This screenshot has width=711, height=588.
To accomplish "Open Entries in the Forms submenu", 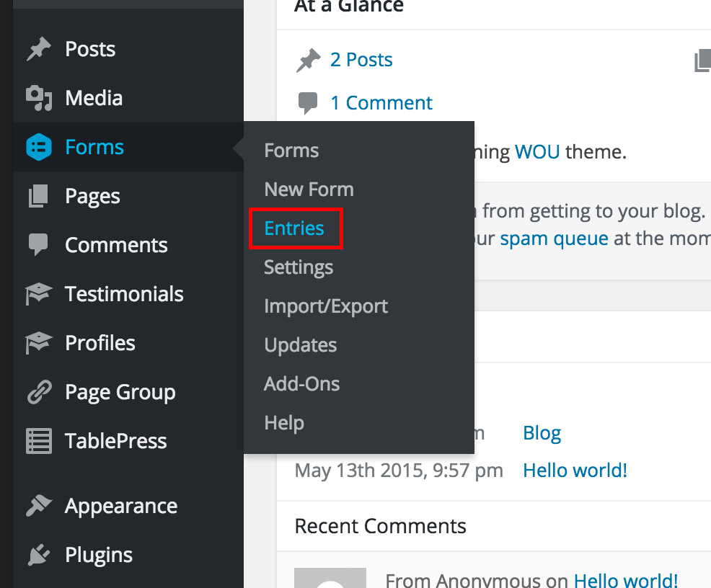I will [293, 228].
